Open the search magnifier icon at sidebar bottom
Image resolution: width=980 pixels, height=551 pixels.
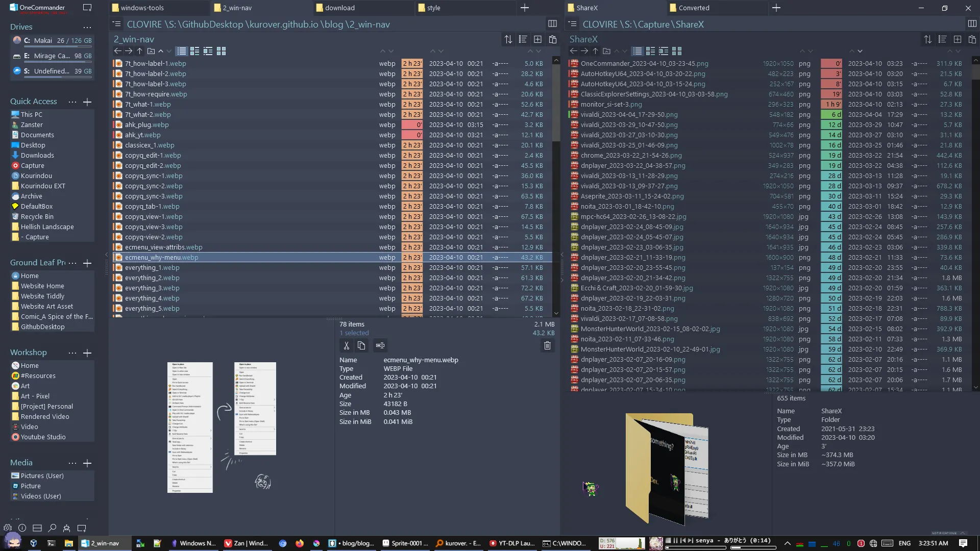tap(52, 528)
